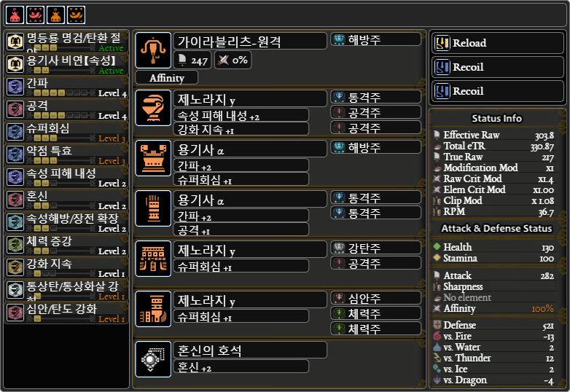Open the 강탄주 decoration slot
Image resolution: width=570 pixels, height=392 pixels.
tap(376, 248)
